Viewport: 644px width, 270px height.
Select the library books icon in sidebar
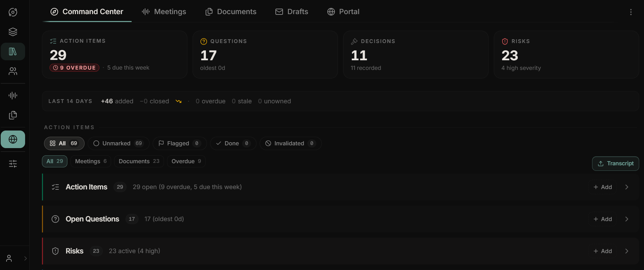click(x=13, y=51)
